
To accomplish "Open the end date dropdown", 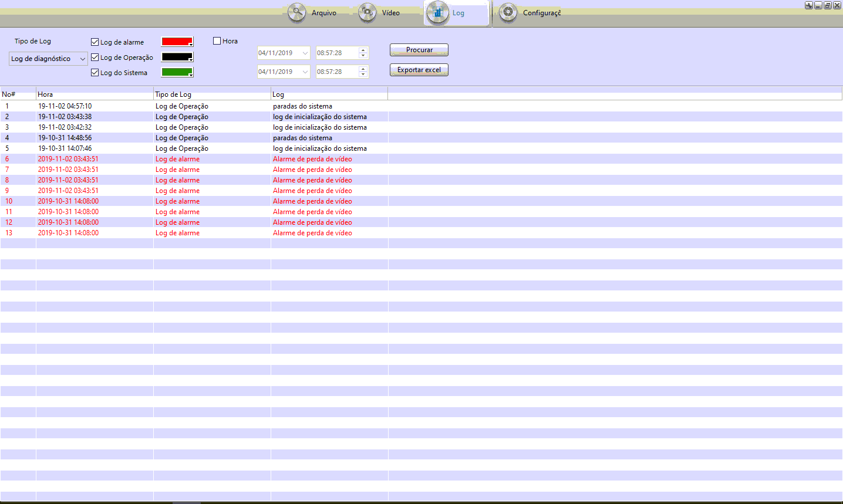I will (x=305, y=72).
